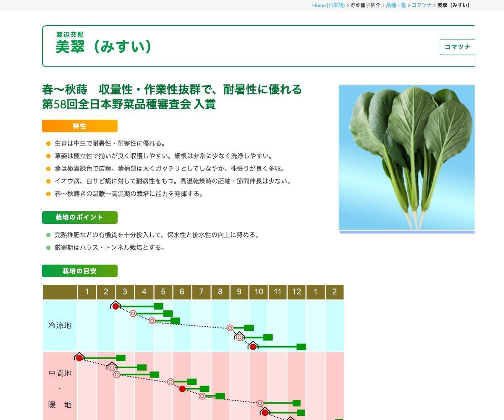
Task: Select コマツナ in the breadcrumb trail
Action: coord(422,5)
